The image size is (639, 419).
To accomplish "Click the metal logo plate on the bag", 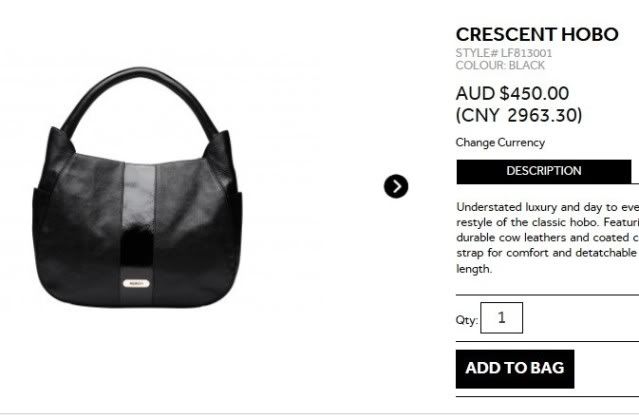I will click(136, 283).
